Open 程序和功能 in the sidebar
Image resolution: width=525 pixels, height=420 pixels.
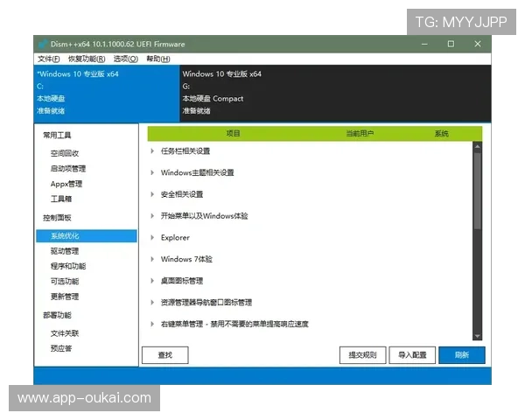[68, 266]
